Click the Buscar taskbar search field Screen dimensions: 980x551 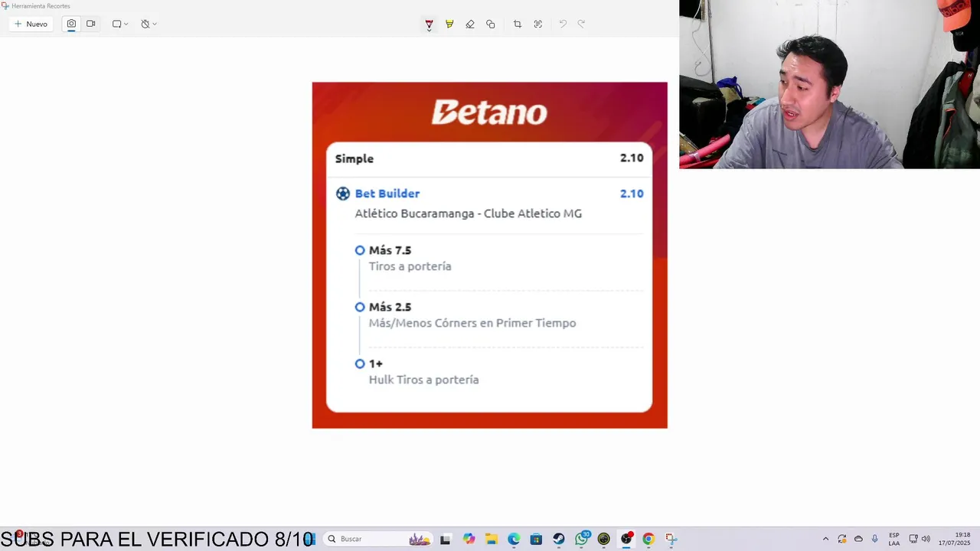[x=378, y=539]
